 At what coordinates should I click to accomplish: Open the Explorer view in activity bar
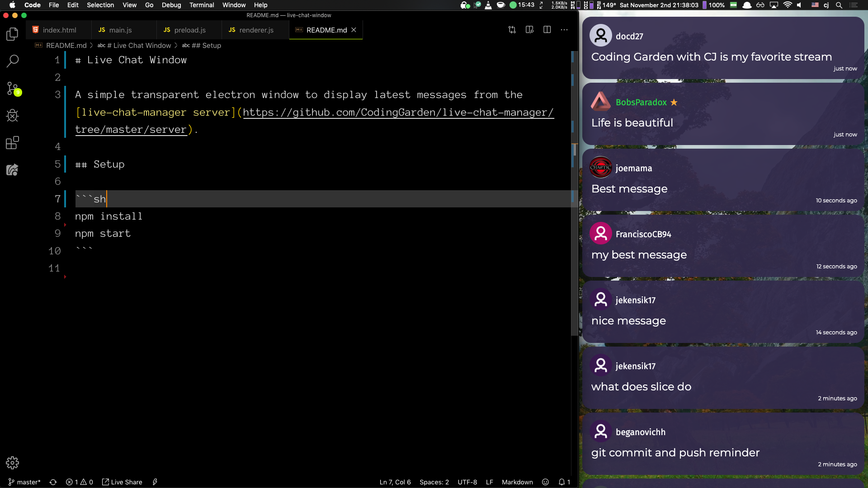click(x=12, y=34)
